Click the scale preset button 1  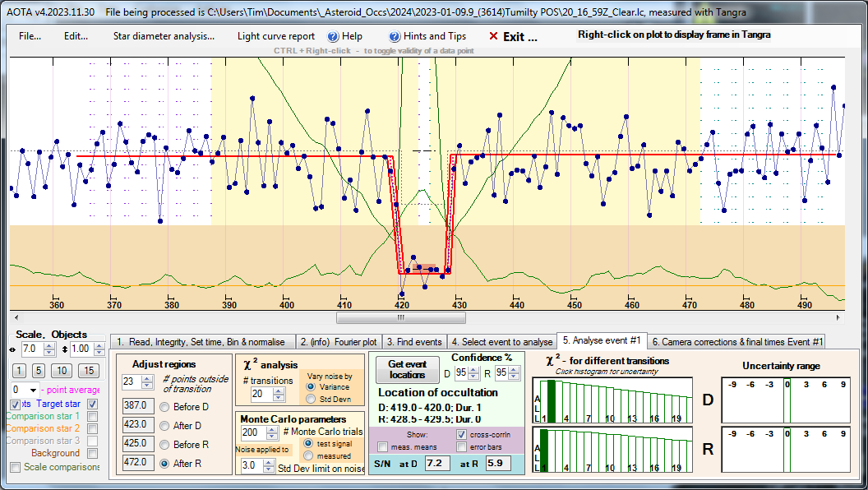click(18, 371)
